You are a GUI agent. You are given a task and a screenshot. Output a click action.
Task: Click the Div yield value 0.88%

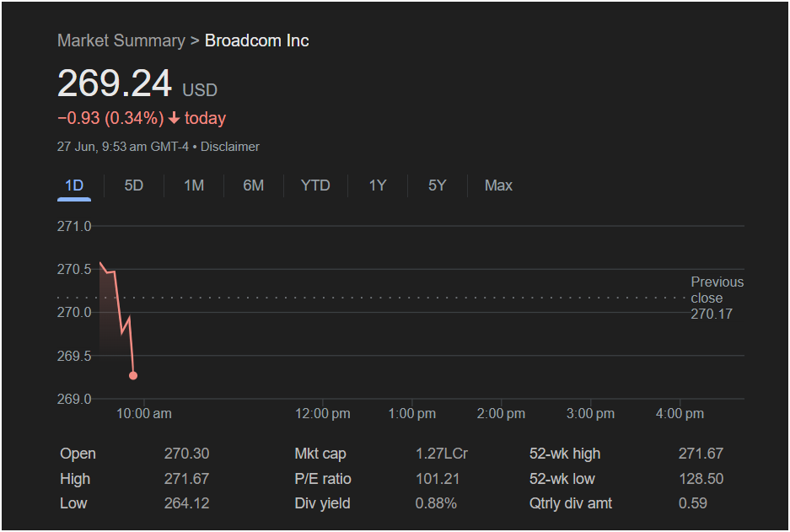click(x=436, y=503)
